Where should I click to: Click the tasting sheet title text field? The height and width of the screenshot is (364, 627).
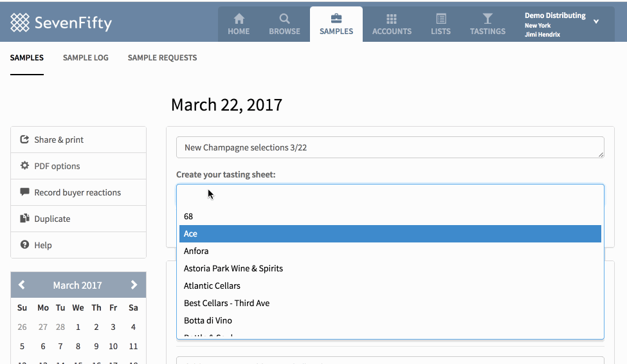coord(390,147)
